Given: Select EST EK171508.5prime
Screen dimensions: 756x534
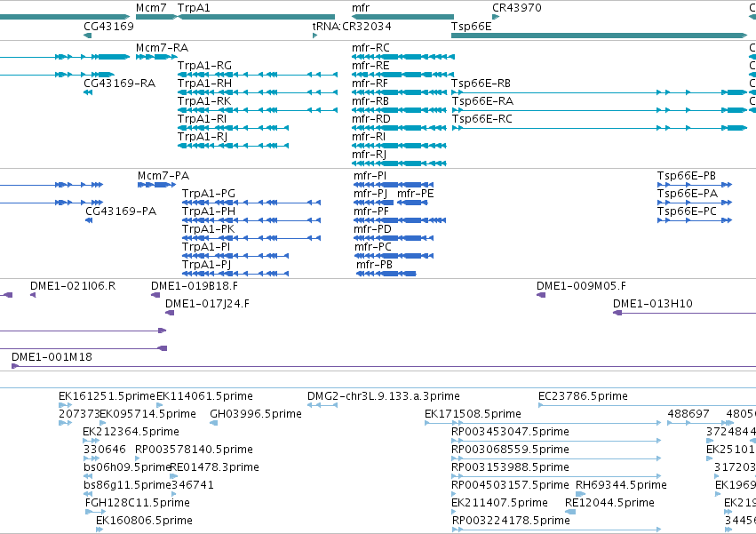Looking at the screenshot, I should click(543, 423).
